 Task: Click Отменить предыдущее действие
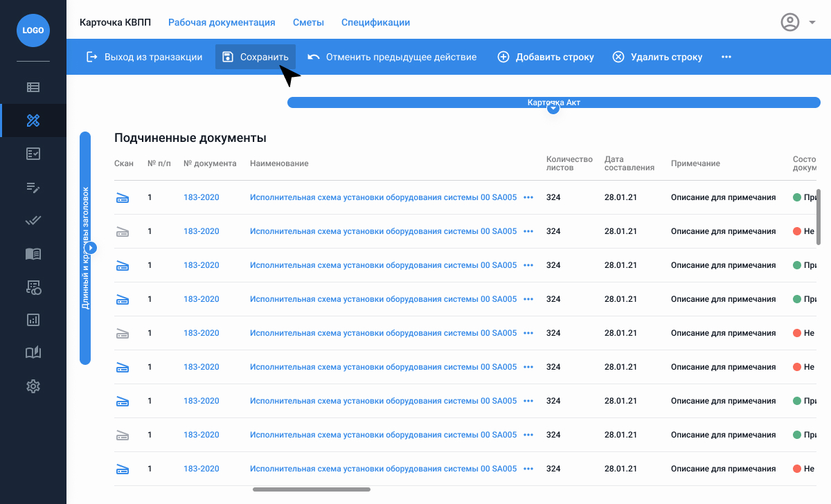392,57
